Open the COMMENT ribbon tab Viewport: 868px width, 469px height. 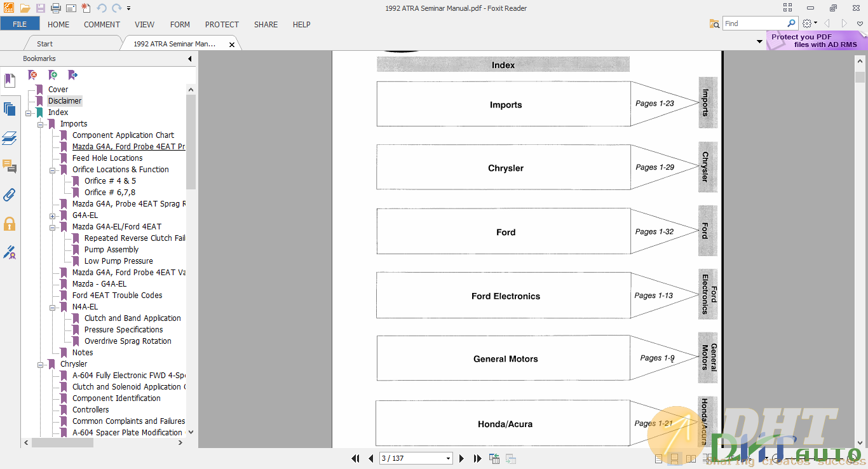click(x=102, y=24)
